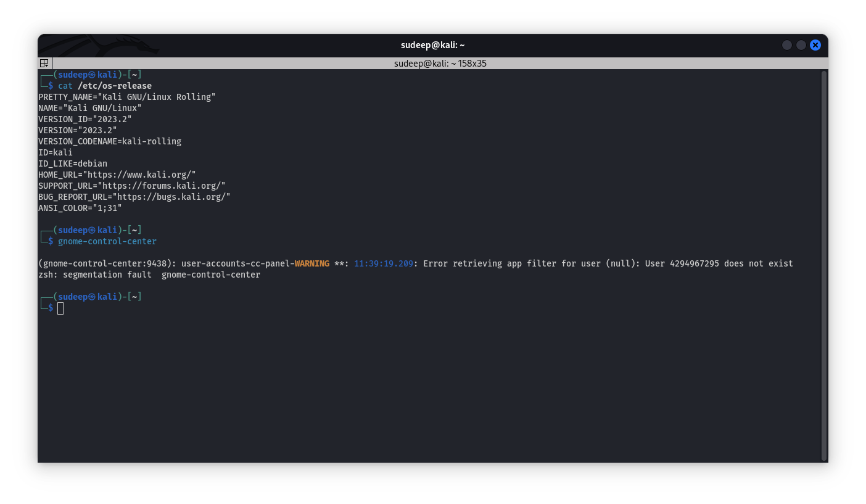Place cursor at the empty bottom prompt
Viewport: 866px width, 504px height.
60,308
